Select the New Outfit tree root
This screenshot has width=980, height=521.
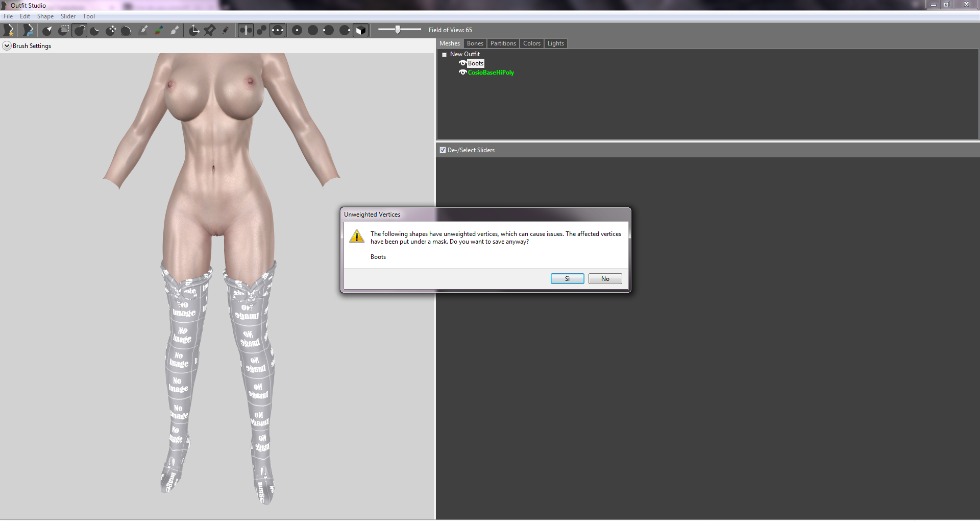(x=465, y=54)
